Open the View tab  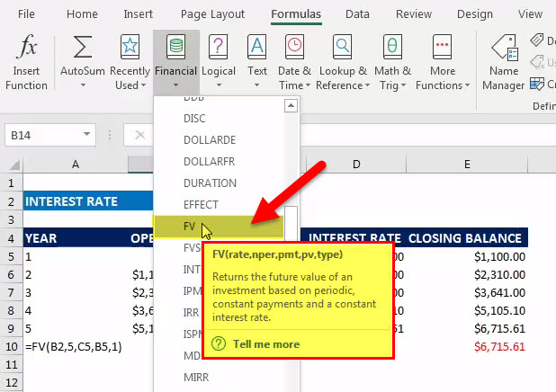coord(530,14)
